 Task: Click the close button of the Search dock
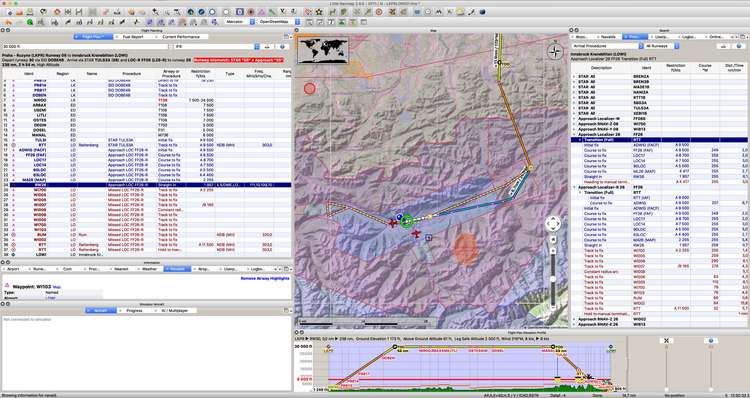pos(572,30)
